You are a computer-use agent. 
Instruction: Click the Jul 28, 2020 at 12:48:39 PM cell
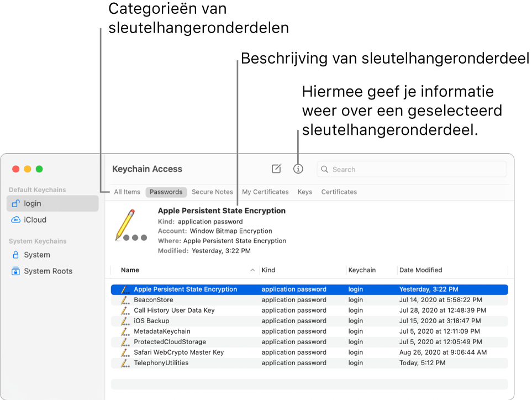click(x=443, y=310)
